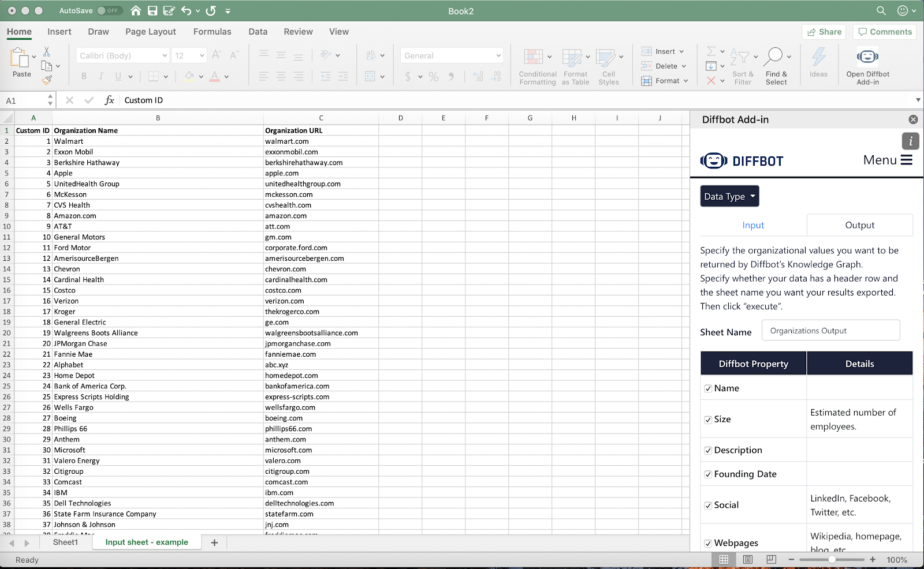Toggle Bold formatting
The width and height of the screenshot is (924, 569).
coord(84,76)
